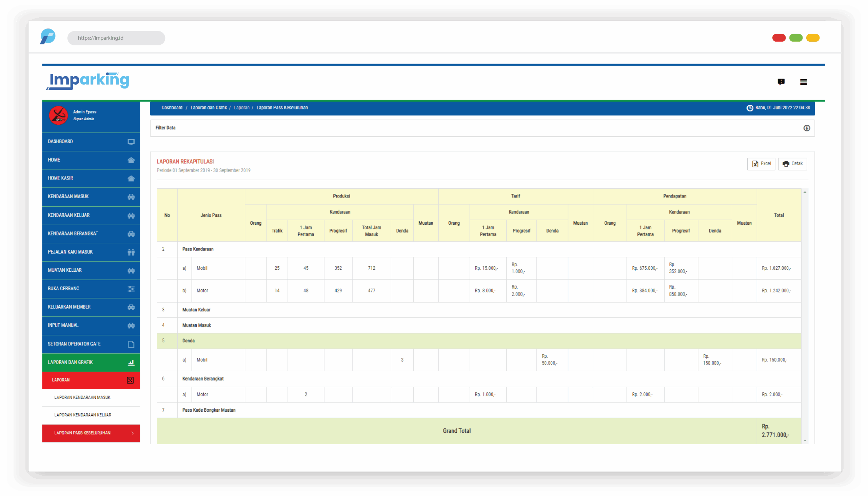
Task: Select Laporan Kendaraan Keluar submenu item
Action: click(x=82, y=415)
